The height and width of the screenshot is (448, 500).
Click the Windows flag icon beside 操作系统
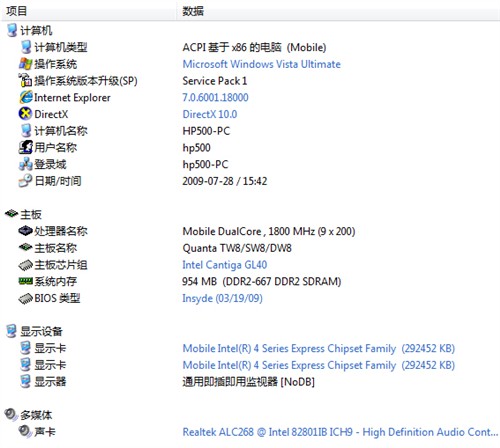pyautogui.click(x=26, y=64)
